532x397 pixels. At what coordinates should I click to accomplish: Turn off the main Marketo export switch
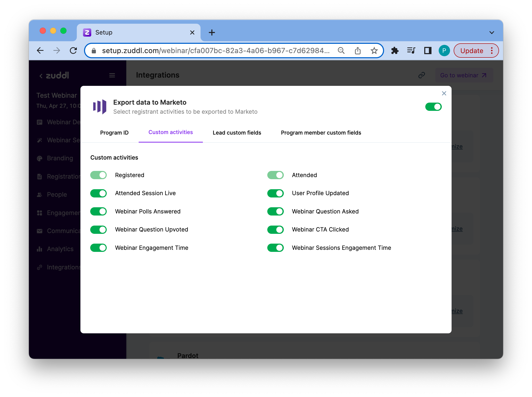(x=433, y=107)
